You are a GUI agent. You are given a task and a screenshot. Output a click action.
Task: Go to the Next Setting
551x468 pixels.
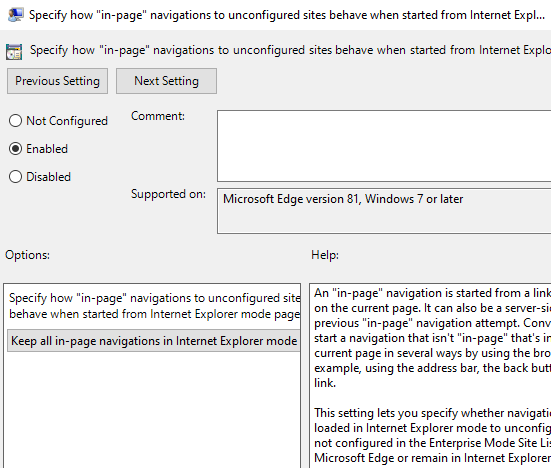coord(166,81)
